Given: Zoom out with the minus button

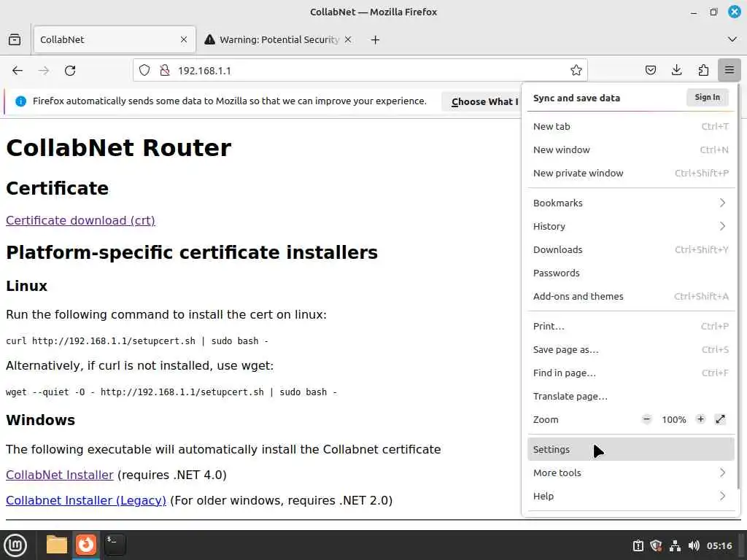Looking at the screenshot, I should point(646,419).
